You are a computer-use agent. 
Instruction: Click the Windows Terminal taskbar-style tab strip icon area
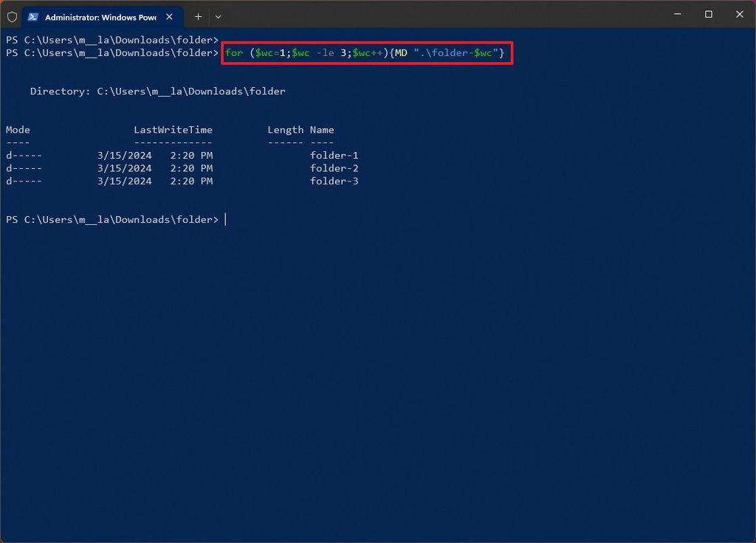pyautogui.click(x=100, y=16)
